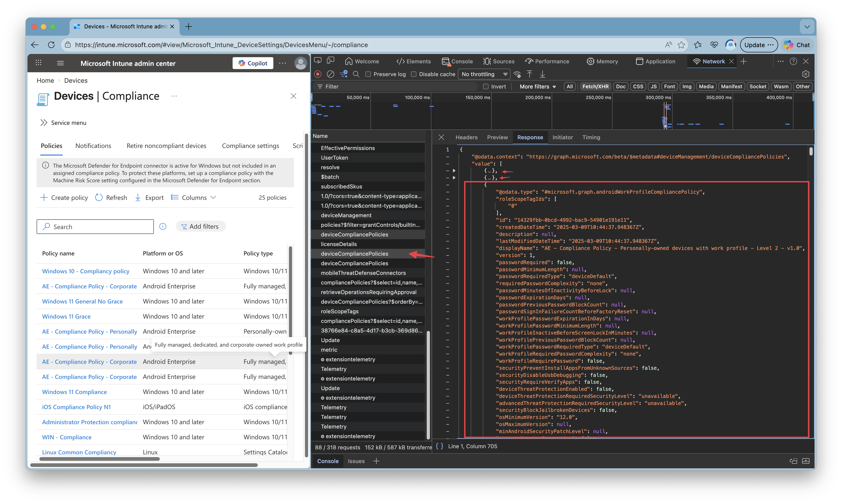Open Copilot in Intune admin center
This screenshot has width=842, height=504.
(x=253, y=63)
